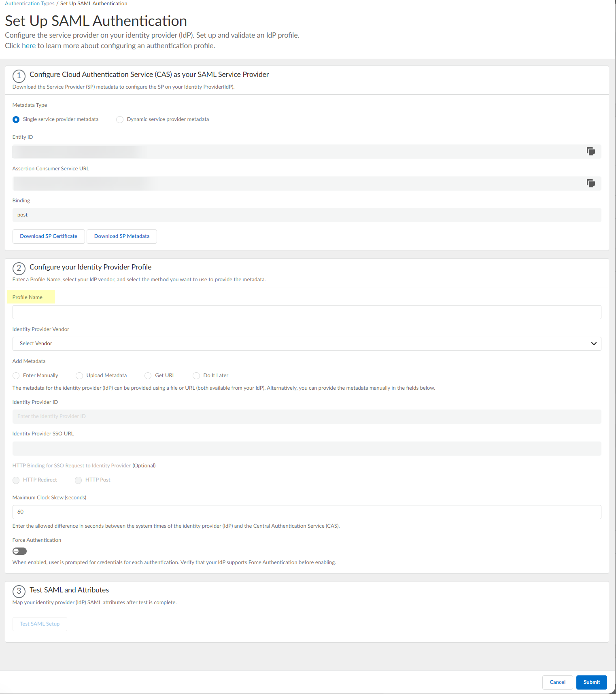Focus the Profile Name text field
This screenshot has height=694, width=616.
(x=306, y=312)
